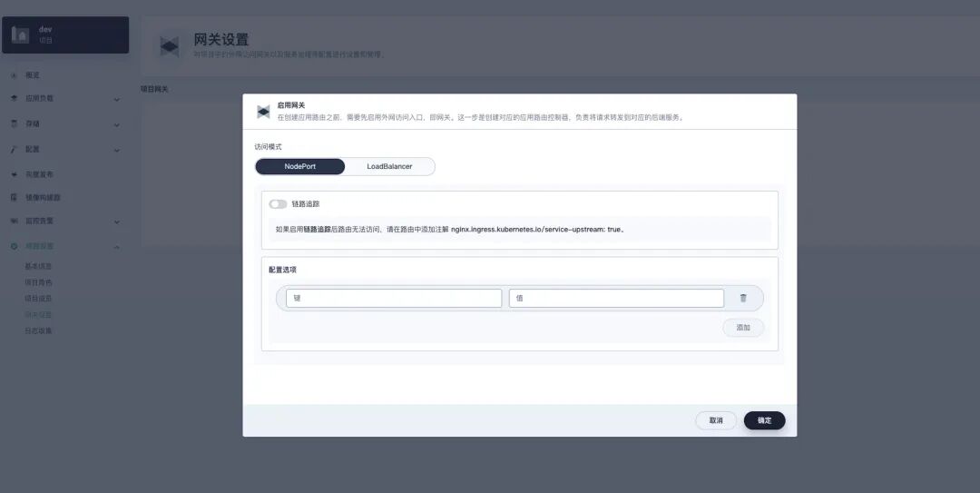Enable the 链路追踪 toggle switch
Viewport: 980px width, 493px height.
[x=278, y=204]
